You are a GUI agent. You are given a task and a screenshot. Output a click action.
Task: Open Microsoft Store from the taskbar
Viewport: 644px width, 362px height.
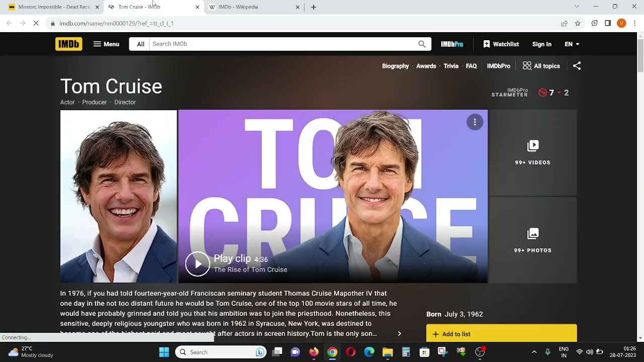[x=425, y=352]
